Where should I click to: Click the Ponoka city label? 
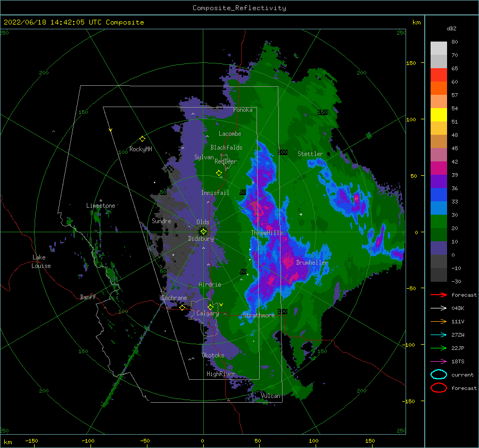tap(243, 110)
